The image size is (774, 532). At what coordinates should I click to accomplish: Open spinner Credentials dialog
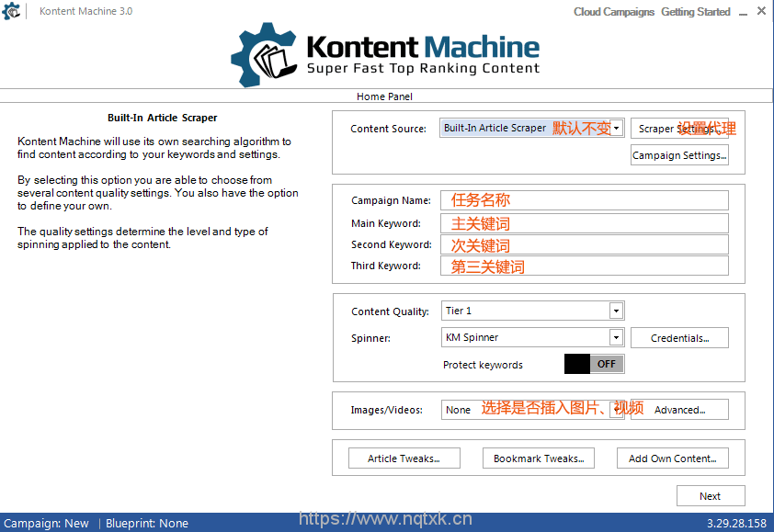pos(679,338)
